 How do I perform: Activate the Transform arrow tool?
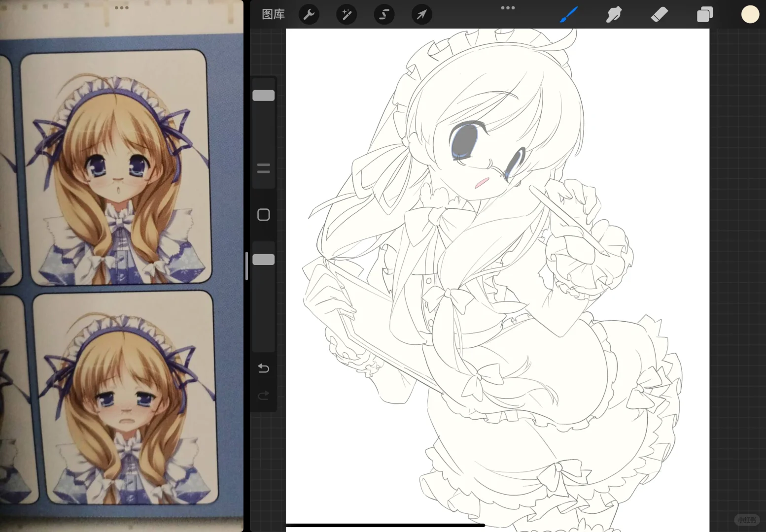pyautogui.click(x=421, y=15)
